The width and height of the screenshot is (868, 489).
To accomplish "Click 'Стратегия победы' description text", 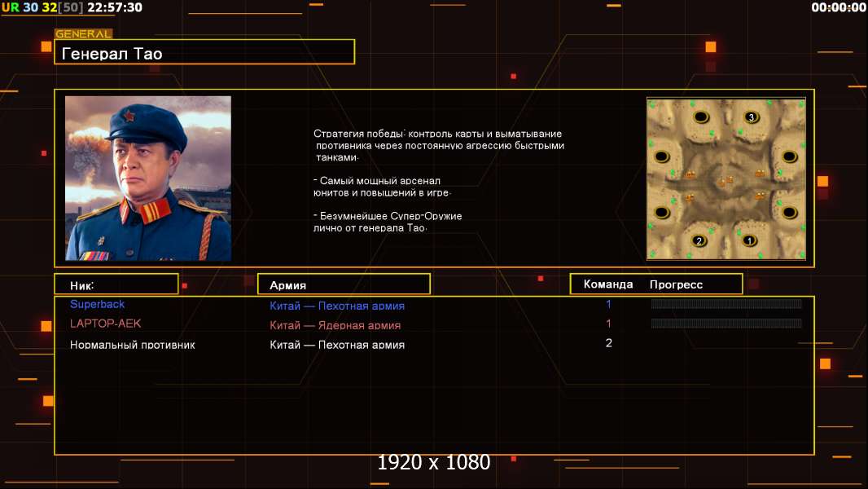I will pos(438,145).
